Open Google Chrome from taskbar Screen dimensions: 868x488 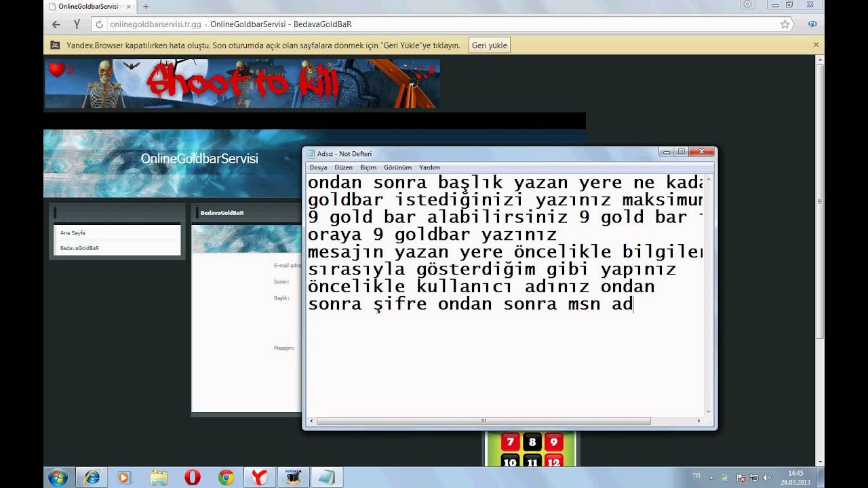(x=226, y=477)
